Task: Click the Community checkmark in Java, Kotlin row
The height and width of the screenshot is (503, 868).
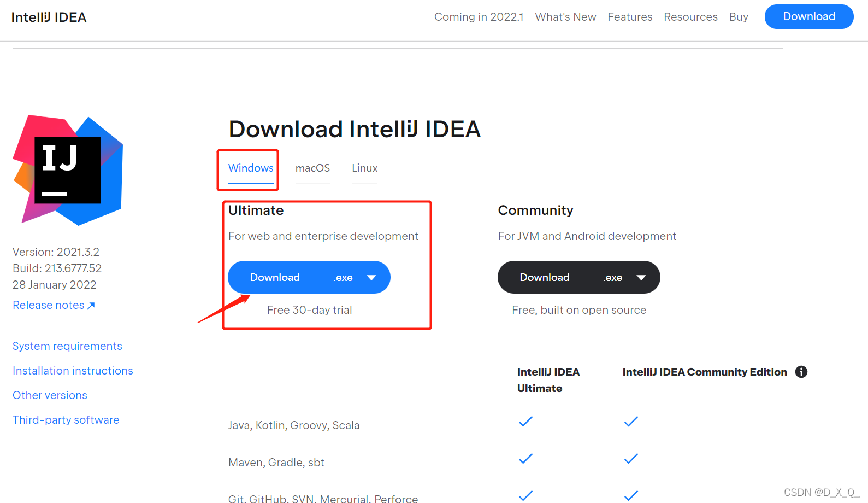Action: pos(631,421)
